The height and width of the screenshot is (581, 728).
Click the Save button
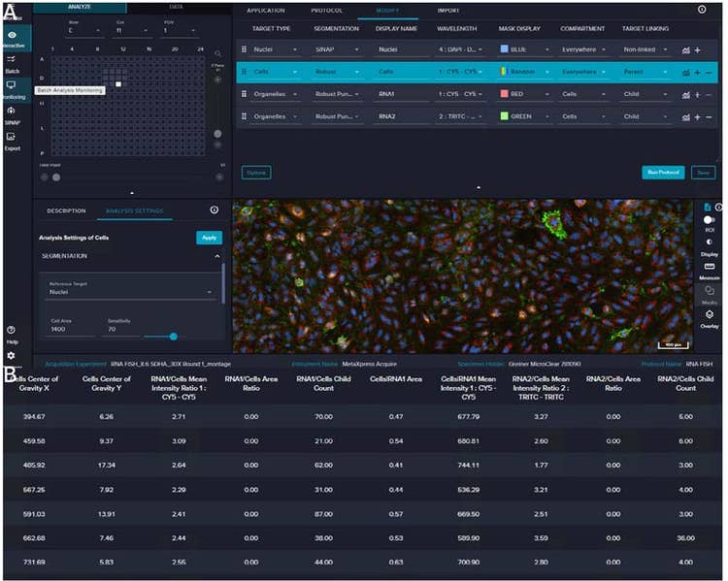pos(703,173)
